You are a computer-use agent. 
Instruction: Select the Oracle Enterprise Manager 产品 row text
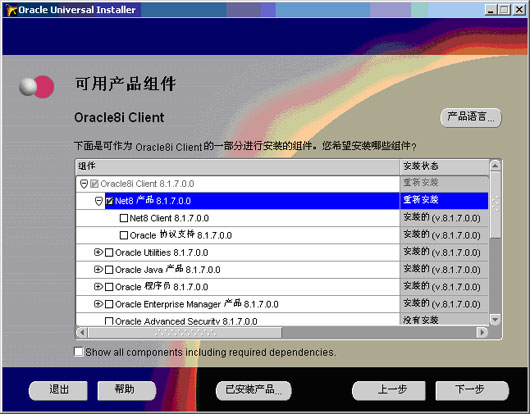(x=197, y=304)
